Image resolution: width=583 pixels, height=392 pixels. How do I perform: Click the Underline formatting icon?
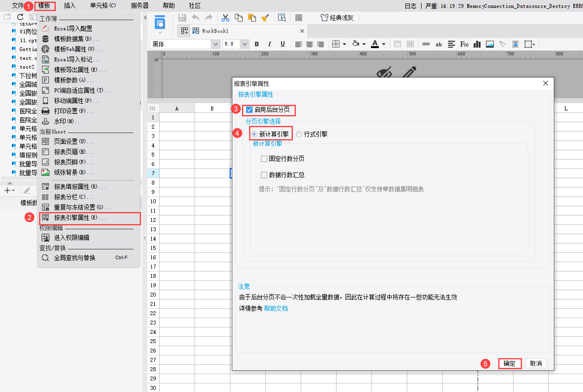[283, 44]
